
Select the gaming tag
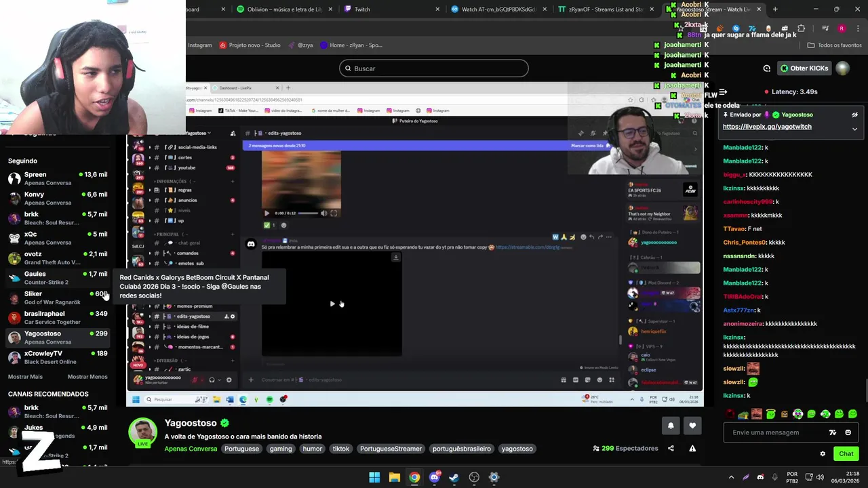tap(280, 449)
